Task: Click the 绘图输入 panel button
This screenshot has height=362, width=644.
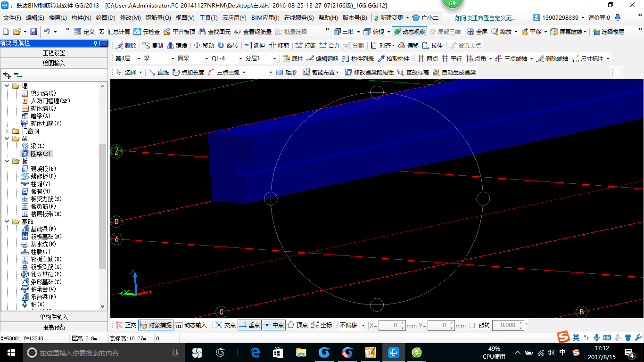Action: point(54,63)
